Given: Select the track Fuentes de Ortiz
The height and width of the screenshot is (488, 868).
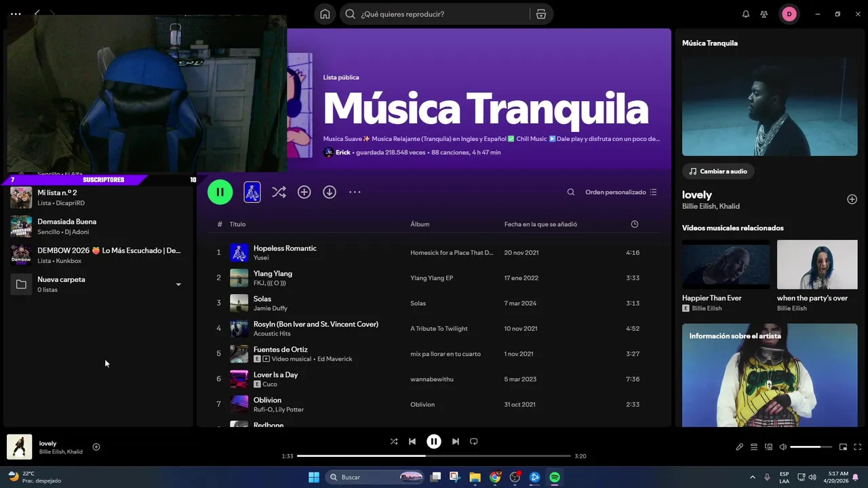Looking at the screenshot, I should [280, 350].
